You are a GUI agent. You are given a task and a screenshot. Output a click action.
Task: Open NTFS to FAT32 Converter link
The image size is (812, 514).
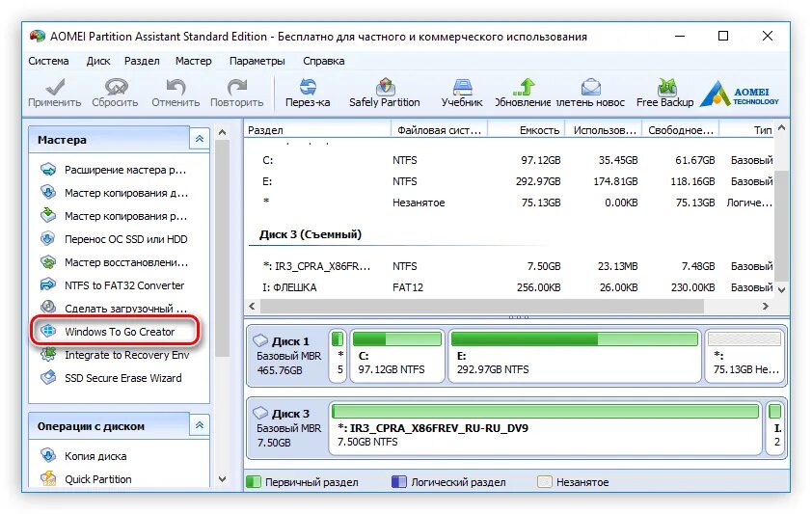point(124,285)
